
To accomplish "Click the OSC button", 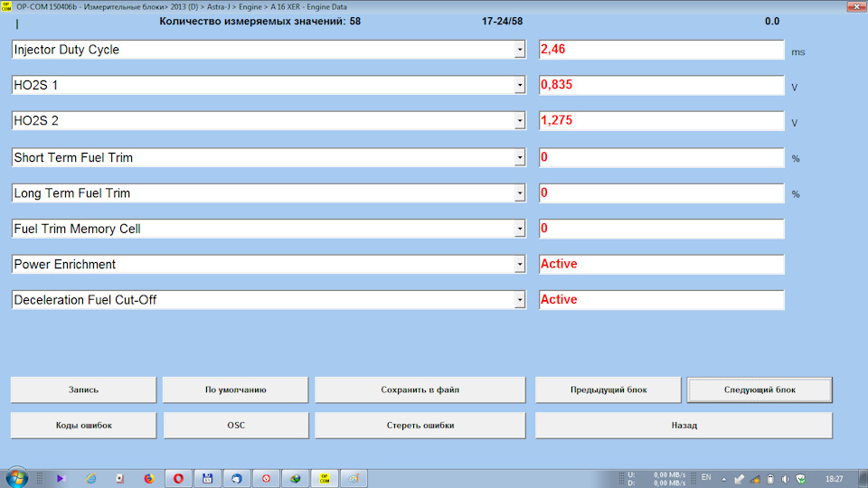I will (x=236, y=426).
